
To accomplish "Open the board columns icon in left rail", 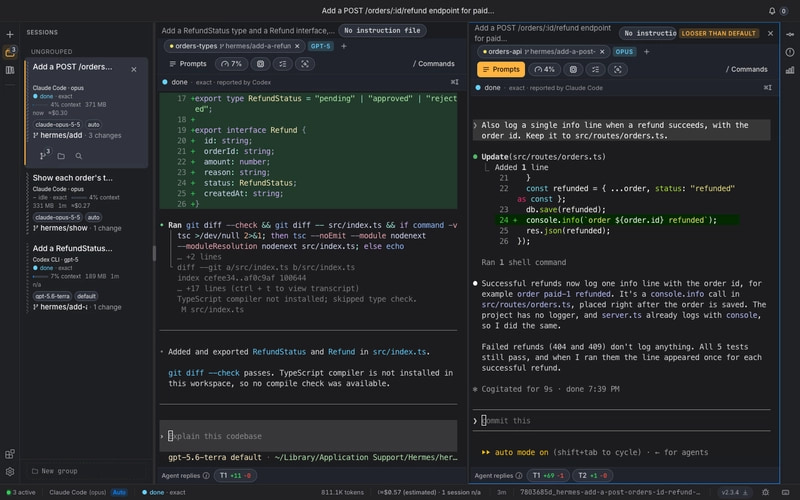I will (x=10, y=70).
